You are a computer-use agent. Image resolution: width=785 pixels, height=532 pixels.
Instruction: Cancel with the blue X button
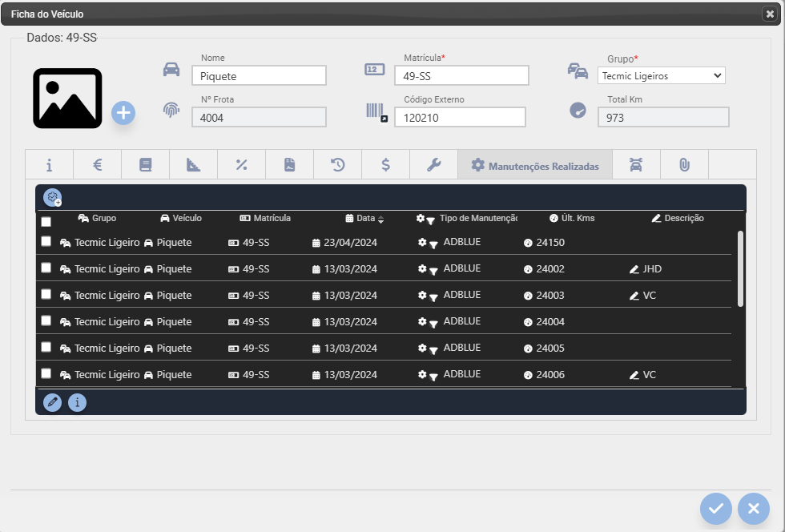pos(754,509)
